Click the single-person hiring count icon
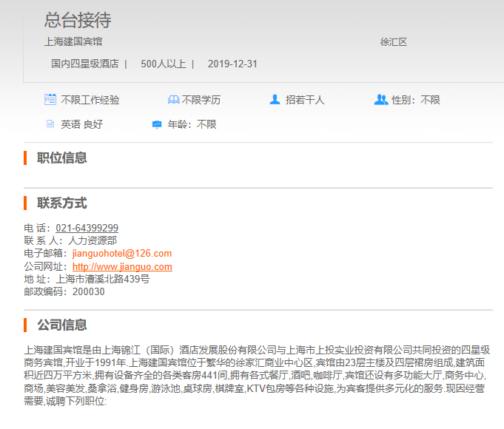This screenshot has height=429, width=504. click(275, 100)
